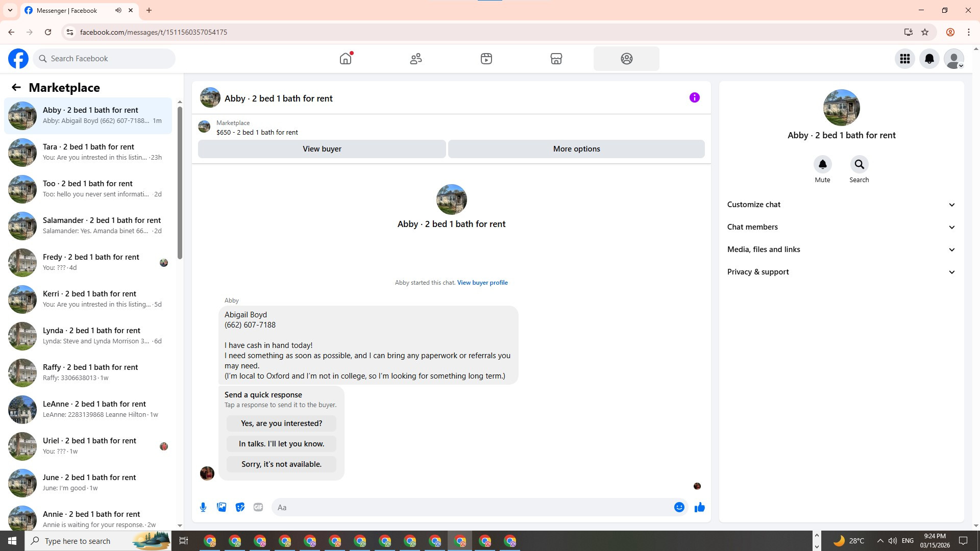Open the Marketplace tab icon

point(556,59)
